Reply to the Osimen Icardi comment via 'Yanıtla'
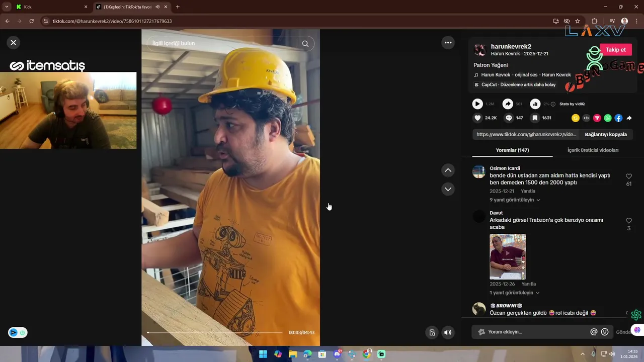 (x=528, y=191)
